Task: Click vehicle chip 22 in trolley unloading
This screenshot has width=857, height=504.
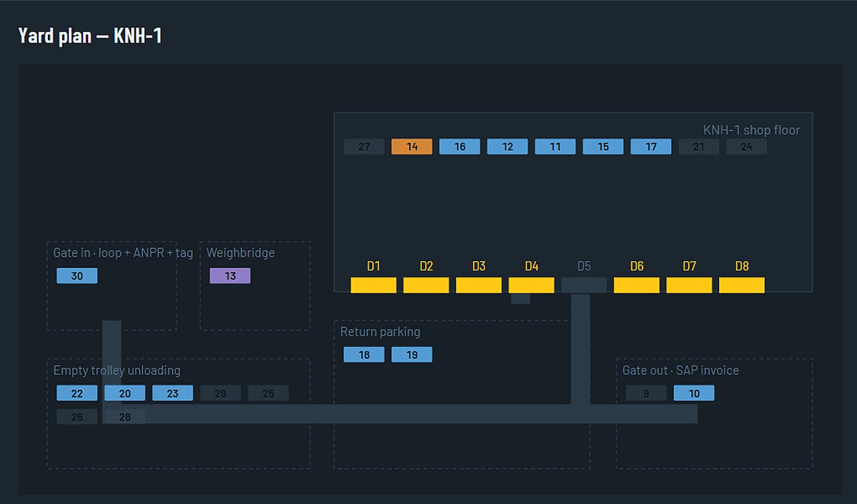Action: point(77,393)
